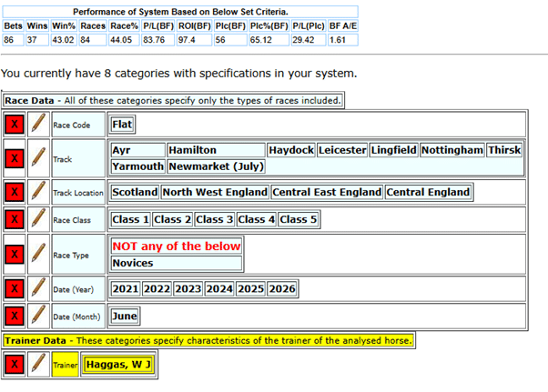Click the Date (Month) category label
This screenshot has width=548, height=392.
(x=78, y=317)
